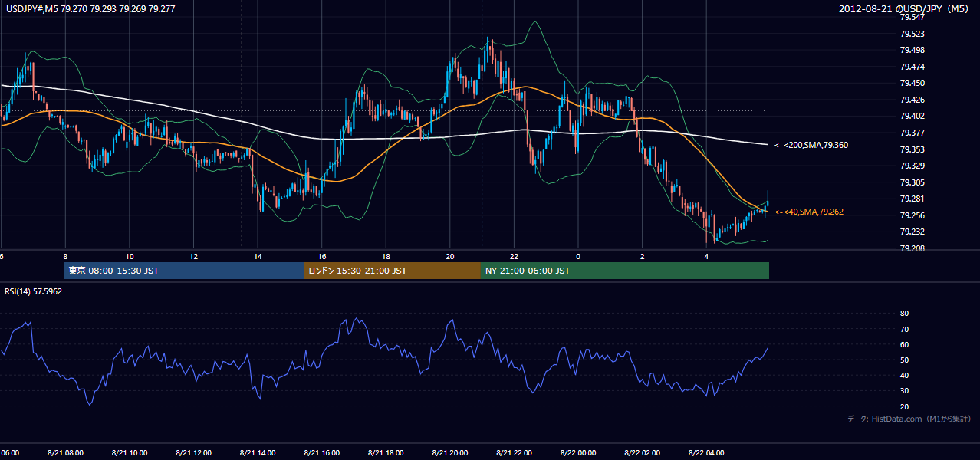980x460 pixels.
Task: Click the London session bar ロンドン 15:30-21:00 JST
Action: (393, 271)
